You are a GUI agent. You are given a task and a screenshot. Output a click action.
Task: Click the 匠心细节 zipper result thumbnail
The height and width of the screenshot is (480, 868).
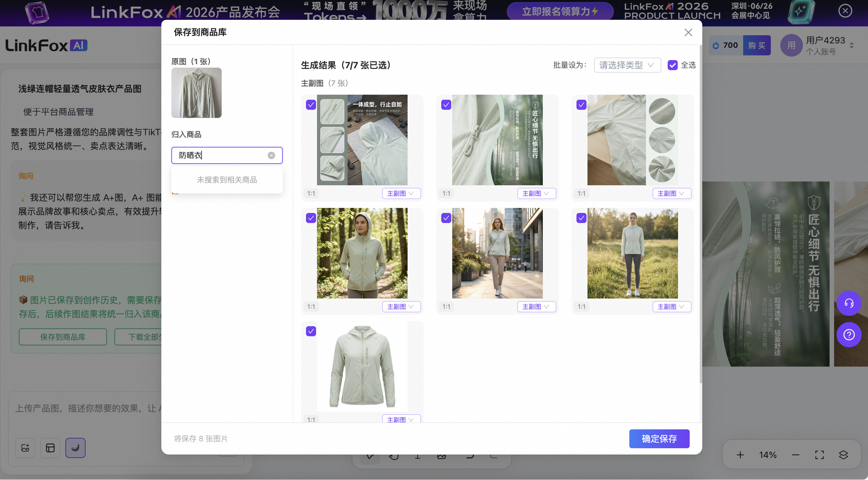point(497,140)
